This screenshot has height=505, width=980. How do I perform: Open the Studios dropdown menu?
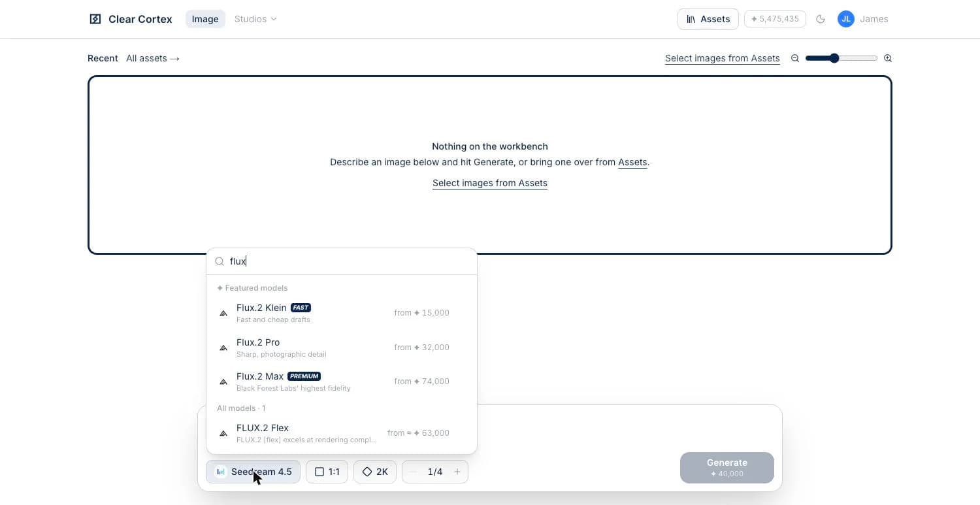tap(255, 19)
